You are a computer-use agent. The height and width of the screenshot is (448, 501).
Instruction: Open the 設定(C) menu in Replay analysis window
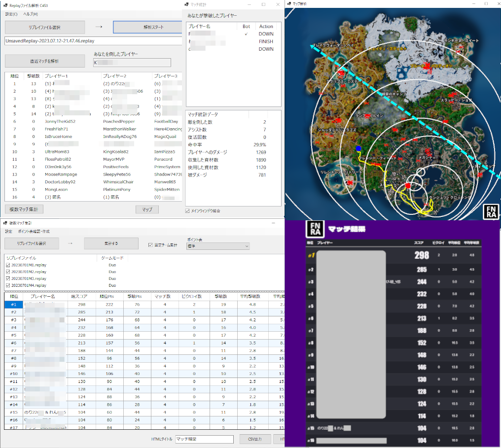11,14
